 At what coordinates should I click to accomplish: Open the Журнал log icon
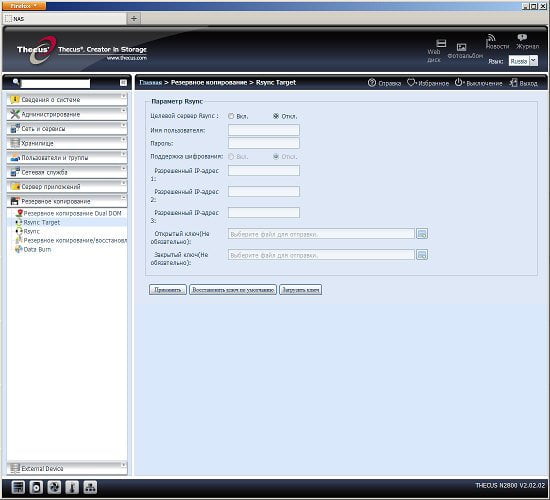tap(522, 37)
